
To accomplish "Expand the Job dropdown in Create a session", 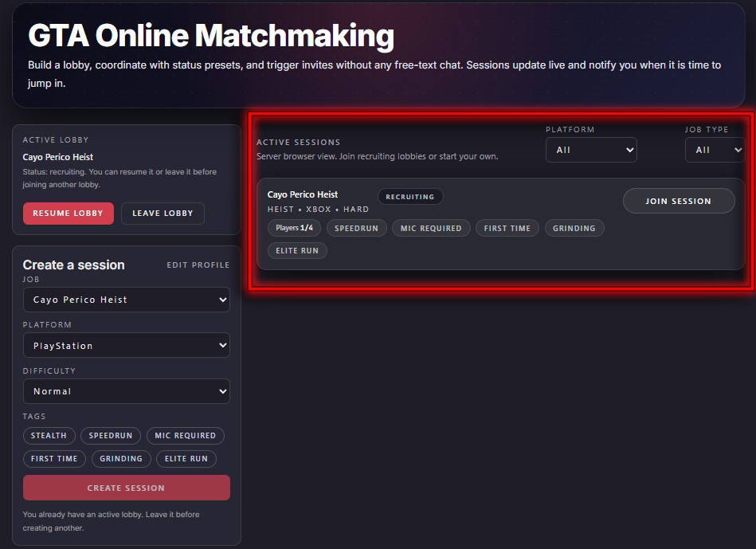I will 126,300.
